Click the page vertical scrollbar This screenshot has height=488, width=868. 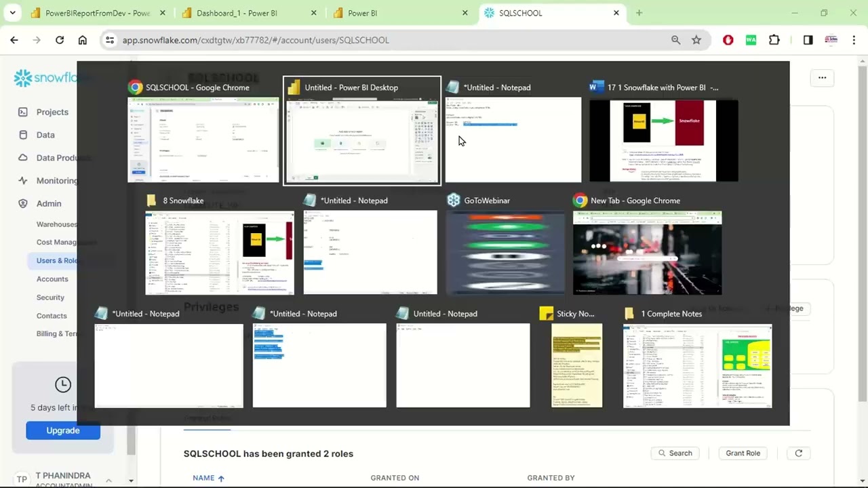(863, 271)
